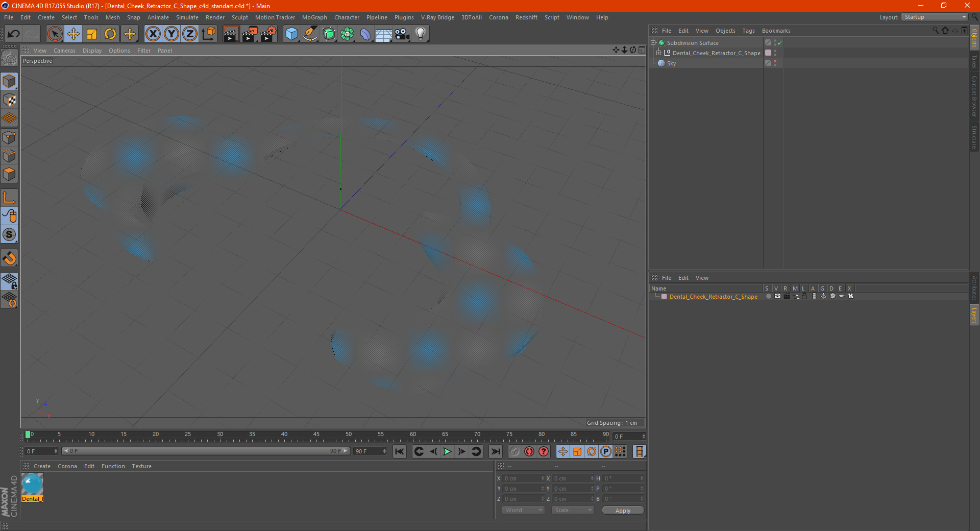Add a Cube primitive object
Viewport: 980px width, 531px height.
(291, 34)
